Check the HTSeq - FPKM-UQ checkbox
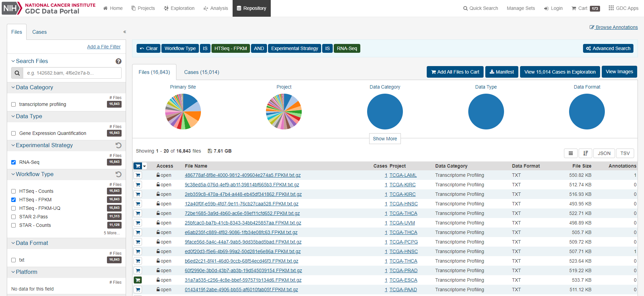644x296 pixels. tap(14, 208)
